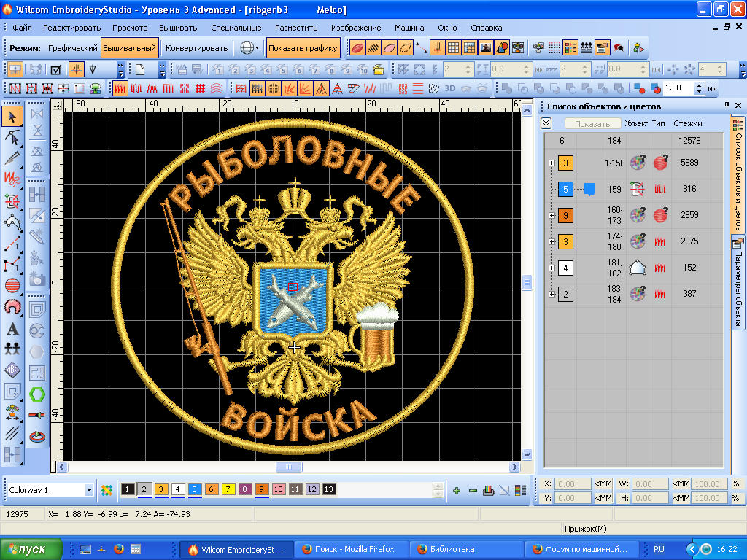Open the Colorway 1 dropdown
747x560 pixels.
(x=89, y=490)
